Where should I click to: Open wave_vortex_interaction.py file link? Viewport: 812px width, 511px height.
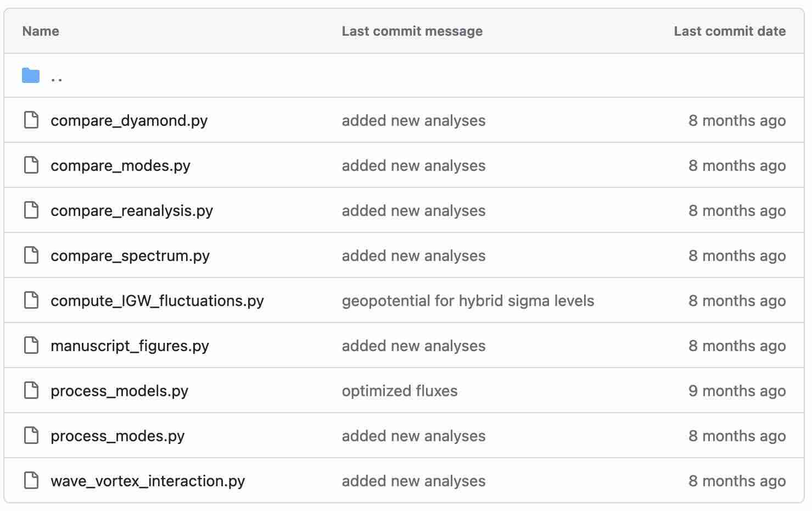tap(148, 481)
